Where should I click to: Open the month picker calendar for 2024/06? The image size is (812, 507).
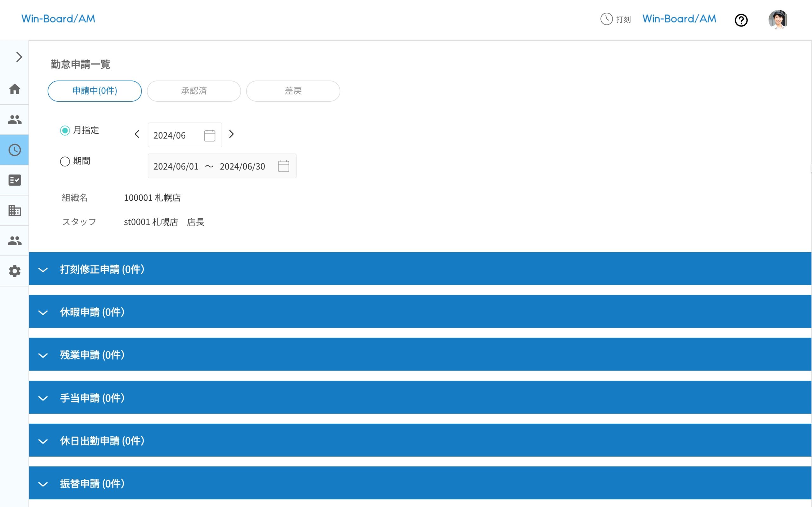coord(209,135)
